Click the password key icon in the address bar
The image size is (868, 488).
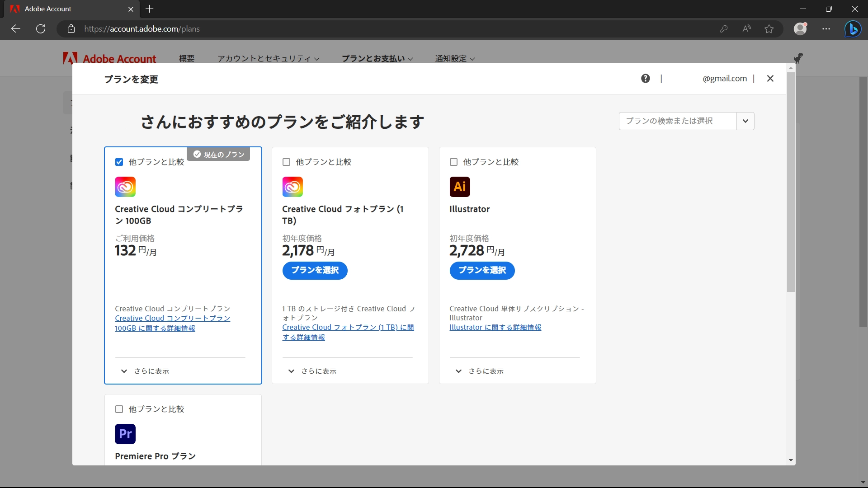coord(724,28)
